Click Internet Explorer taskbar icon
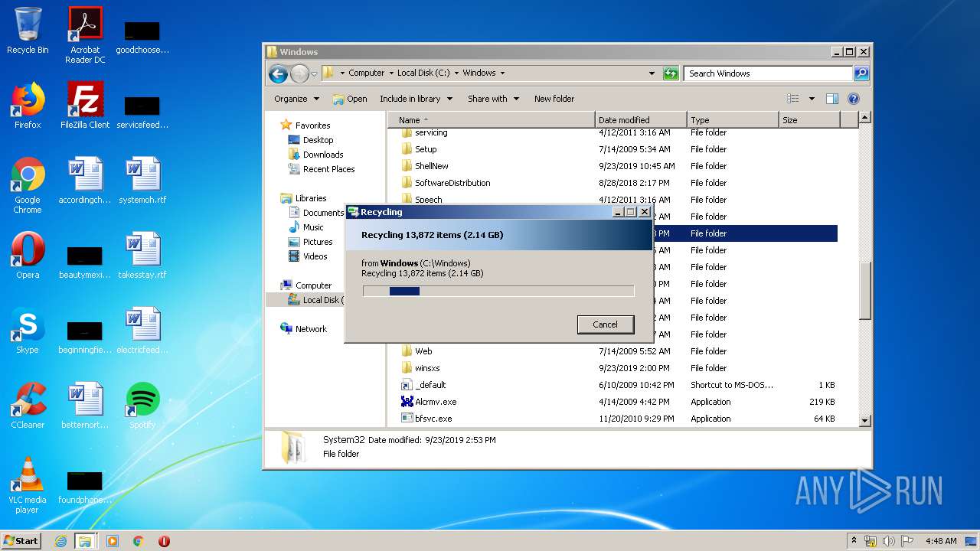 point(60,541)
